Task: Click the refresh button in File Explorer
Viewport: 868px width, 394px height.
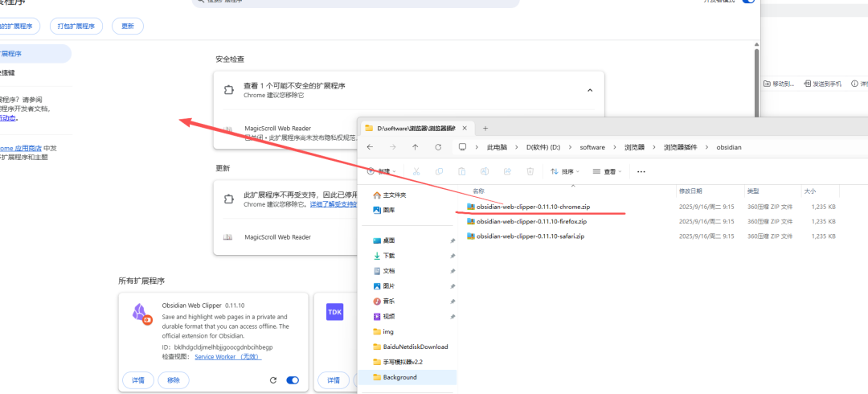Action: click(x=438, y=147)
